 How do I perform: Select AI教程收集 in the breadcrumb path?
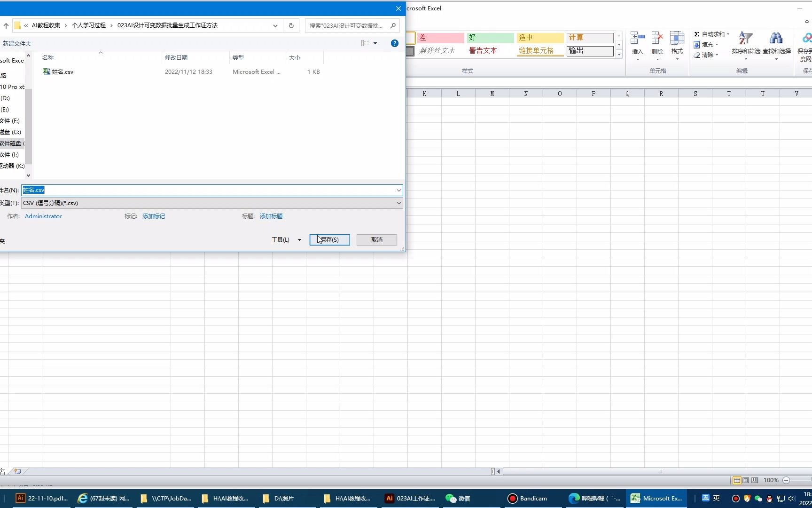[x=46, y=25]
